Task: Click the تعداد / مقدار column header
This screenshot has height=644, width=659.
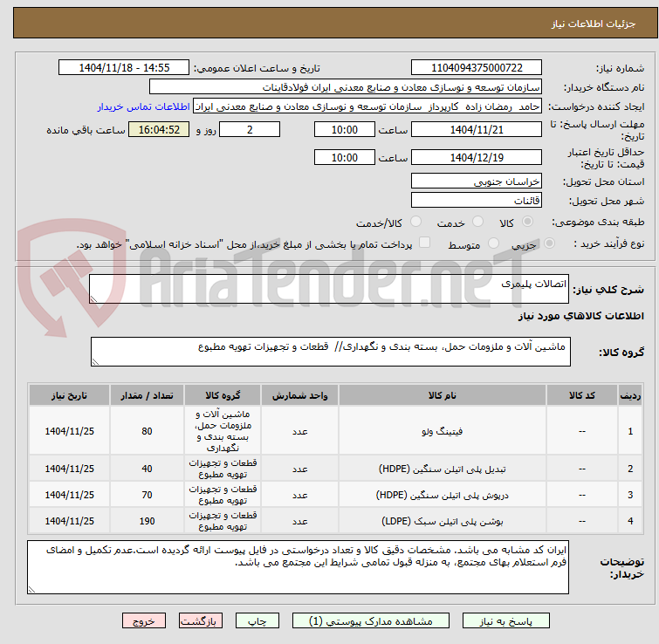Action: point(147,395)
